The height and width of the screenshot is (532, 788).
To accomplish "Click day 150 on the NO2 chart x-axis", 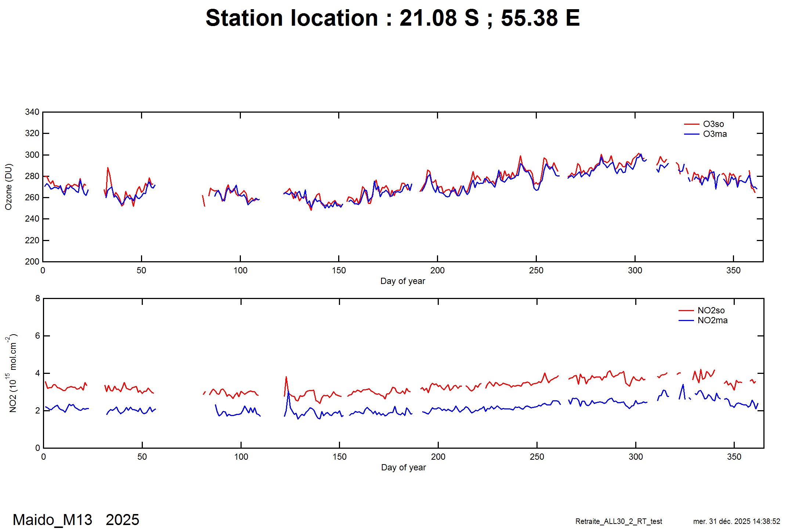I will point(340,457).
